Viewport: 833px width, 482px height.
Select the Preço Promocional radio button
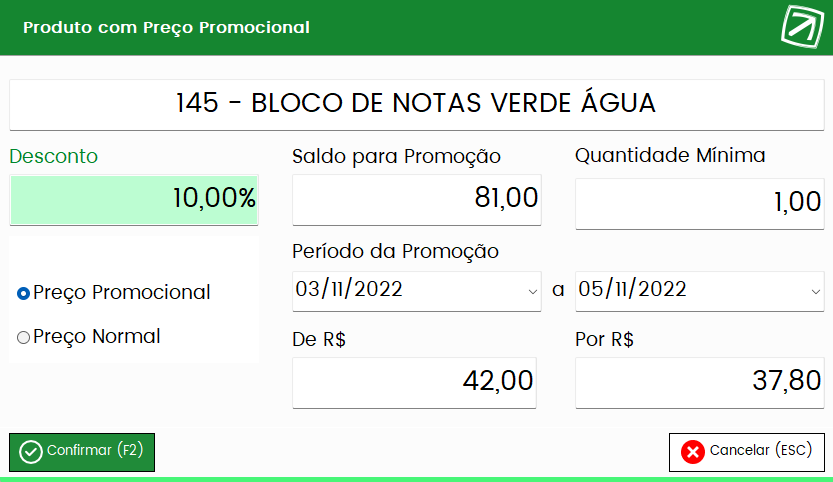point(23,293)
